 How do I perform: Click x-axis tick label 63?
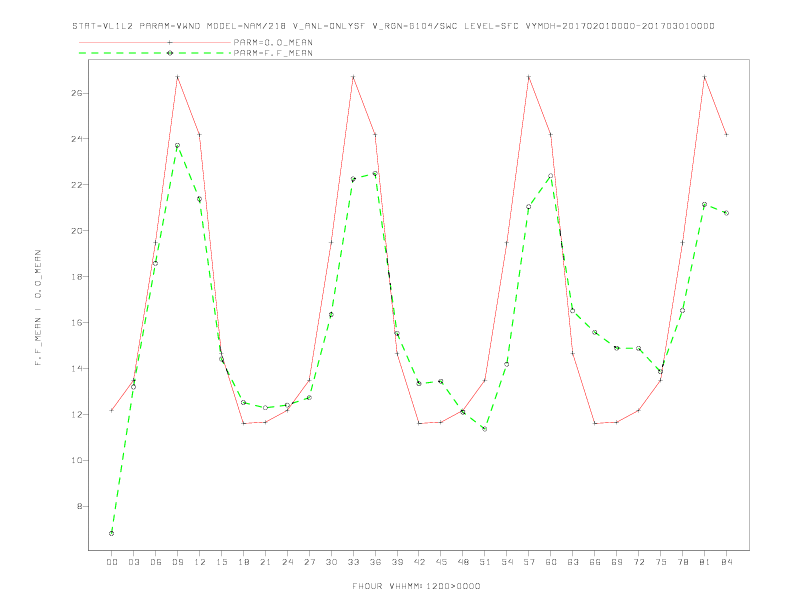[573, 562]
